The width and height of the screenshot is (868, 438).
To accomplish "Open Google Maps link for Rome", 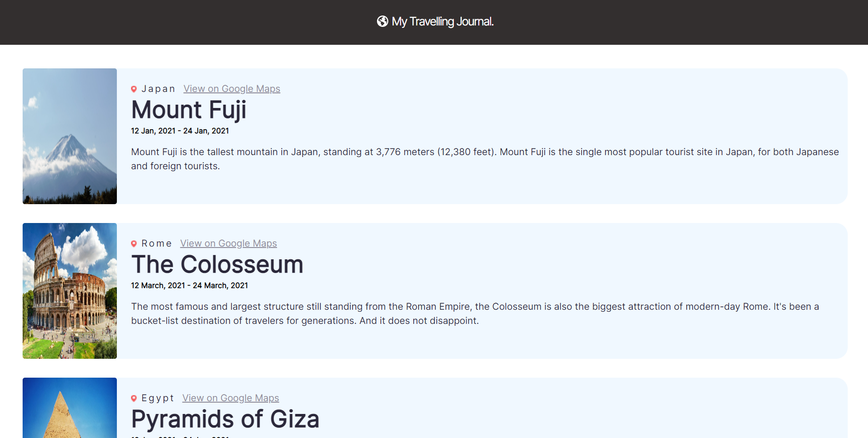I will 229,243.
